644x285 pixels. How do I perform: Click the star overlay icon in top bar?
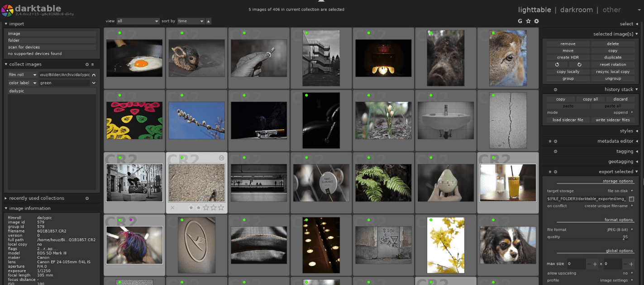[x=528, y=21]
